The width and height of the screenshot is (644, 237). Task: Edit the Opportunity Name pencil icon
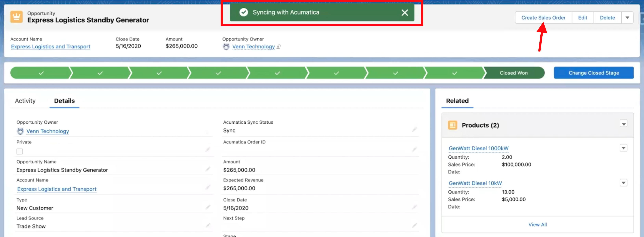click(x=208, y=169)
